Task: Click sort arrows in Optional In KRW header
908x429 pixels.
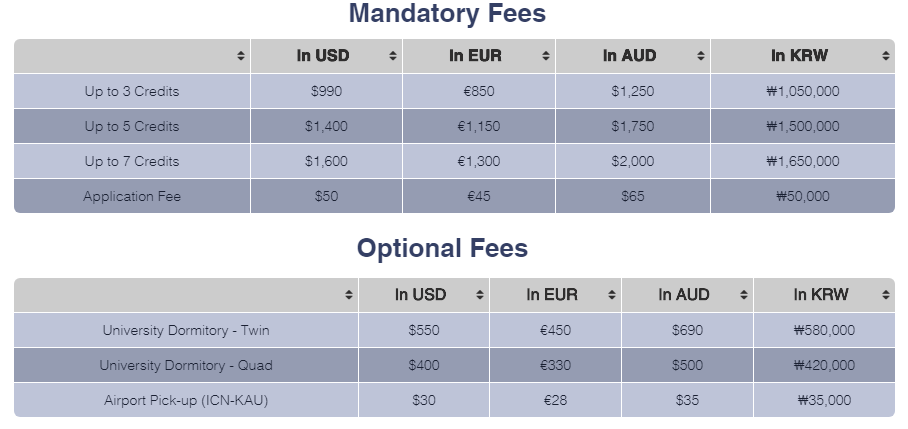Action: pyautogui.click(x=885, y=295)
